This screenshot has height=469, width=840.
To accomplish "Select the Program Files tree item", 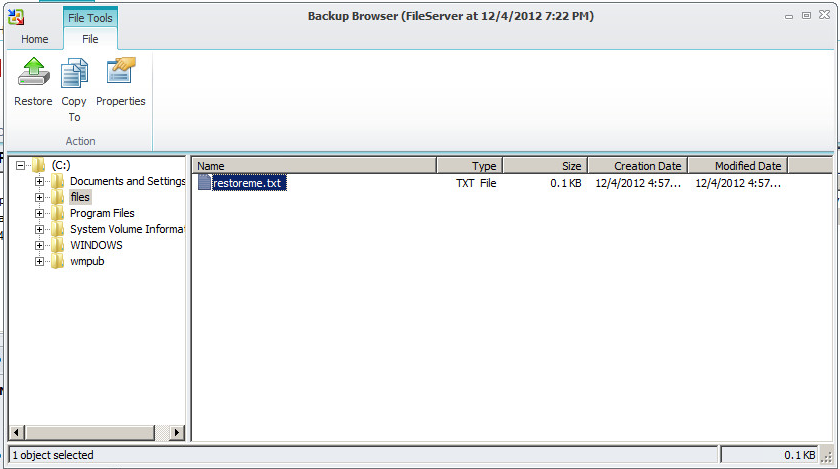I will pyautogui.click(x=102, y=213).
